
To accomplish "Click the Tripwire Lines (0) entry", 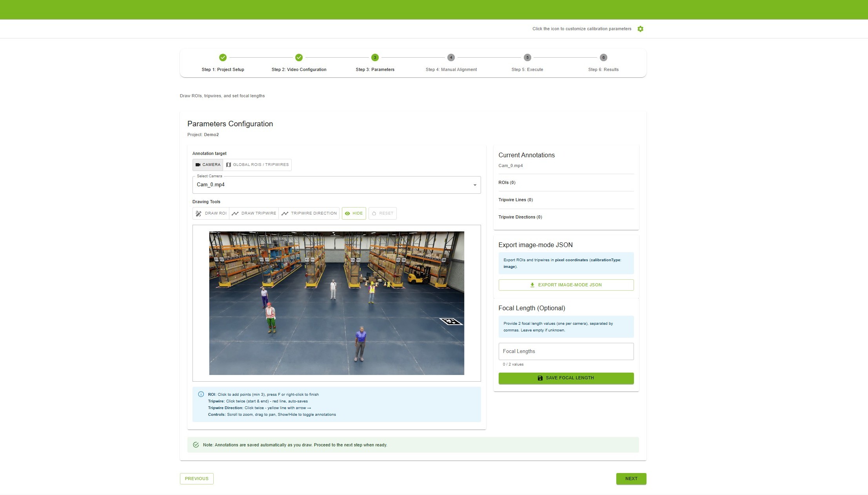I will tap(516, 200).
